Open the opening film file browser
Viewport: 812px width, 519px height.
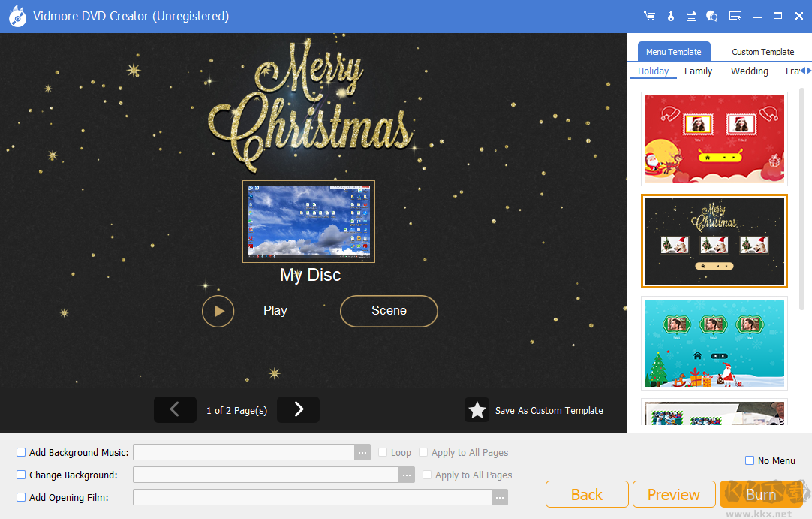pyautogui.click(x=500, y=497)
